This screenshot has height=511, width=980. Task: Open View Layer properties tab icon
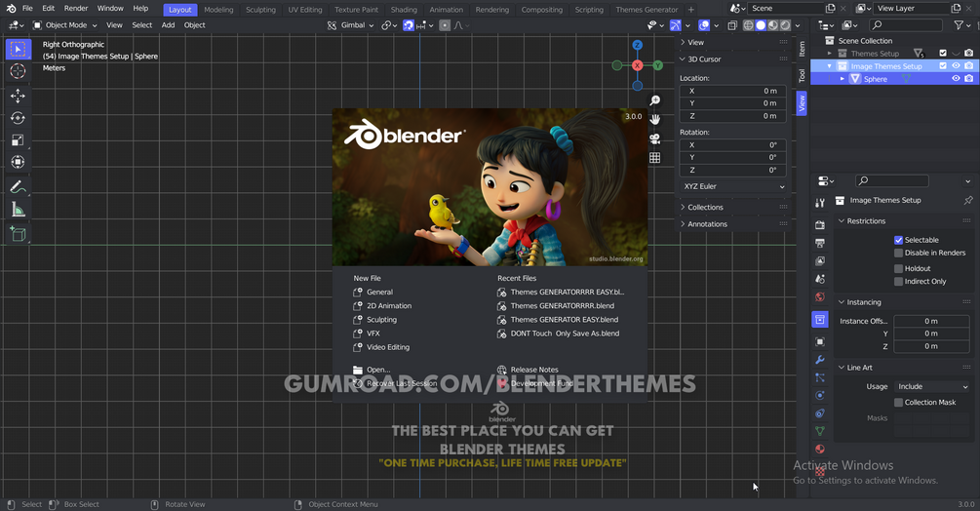pyautogui.click(x=820, y=261)
